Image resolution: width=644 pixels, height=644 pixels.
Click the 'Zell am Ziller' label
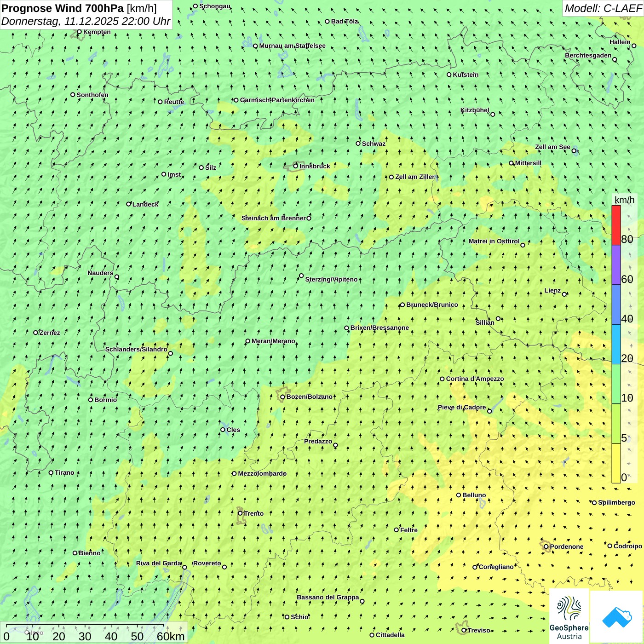pyautogui.click(x=414, y=177)
